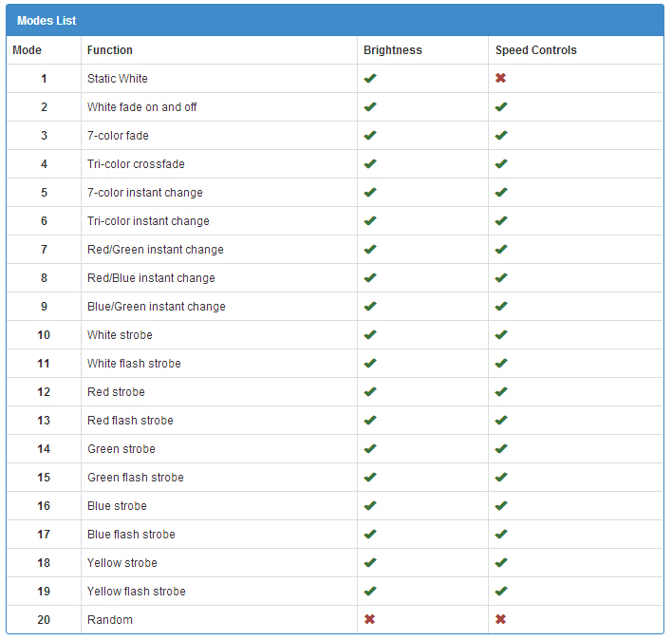Click Speed Controls checkmark for Tri-color crossfade
This screenshot has height=640, width=672.
click(501, 163)
